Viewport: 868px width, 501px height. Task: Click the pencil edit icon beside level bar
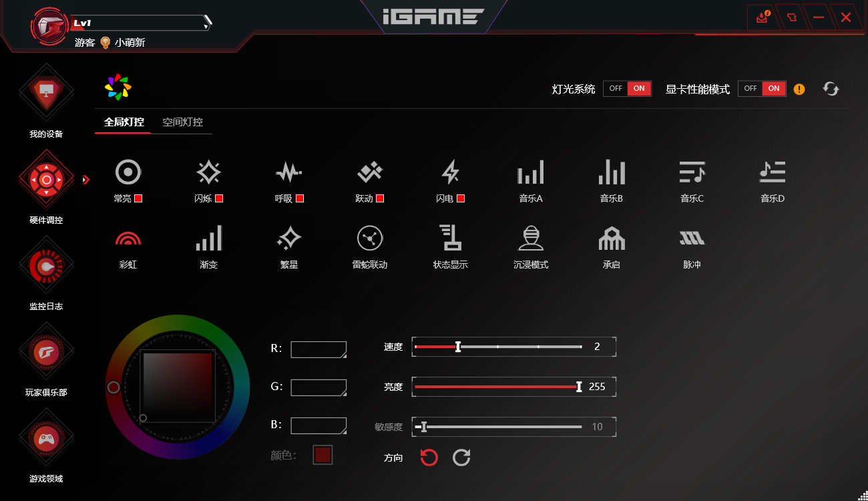pos(208,21)
